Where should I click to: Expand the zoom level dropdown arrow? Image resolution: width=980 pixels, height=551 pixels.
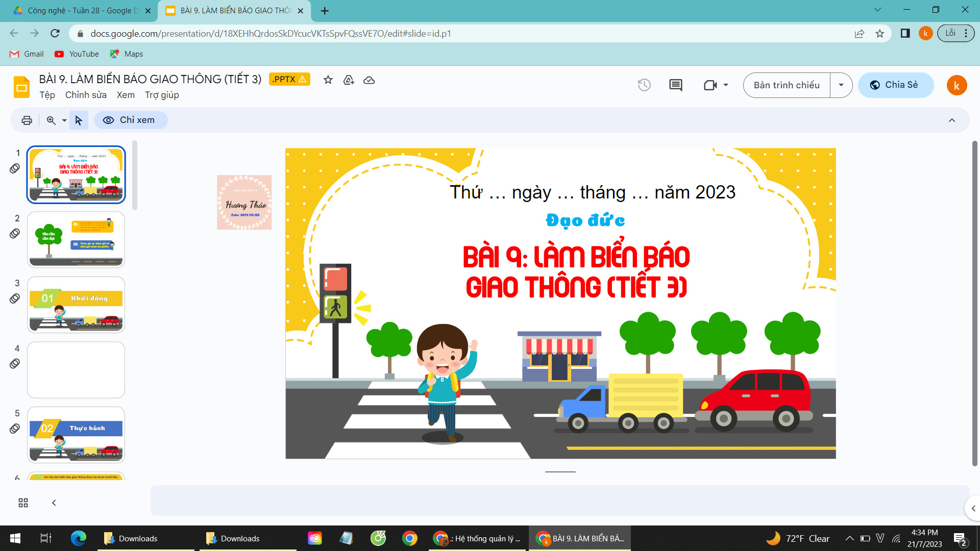(64, 120)
